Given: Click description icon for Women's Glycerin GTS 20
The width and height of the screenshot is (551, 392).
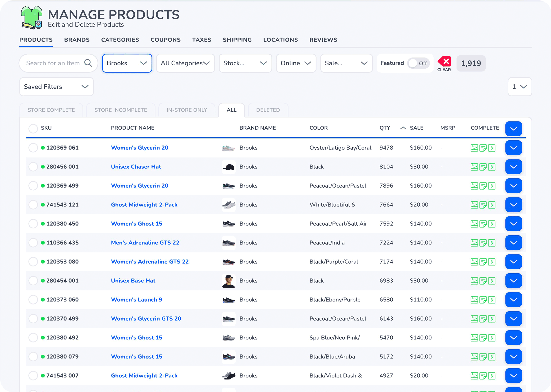Looking at the screenshot, I should pyautogui.click(x=483, y=319).
